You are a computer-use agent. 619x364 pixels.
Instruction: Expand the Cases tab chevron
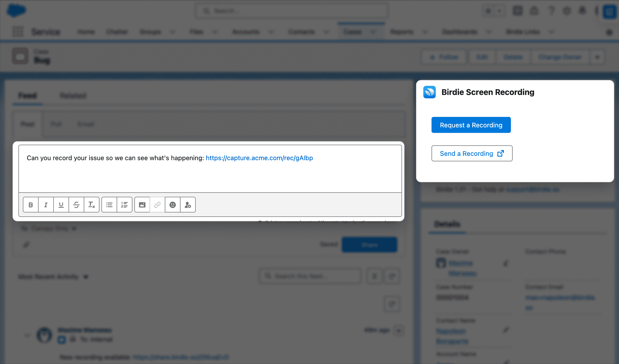coord(373,32)
